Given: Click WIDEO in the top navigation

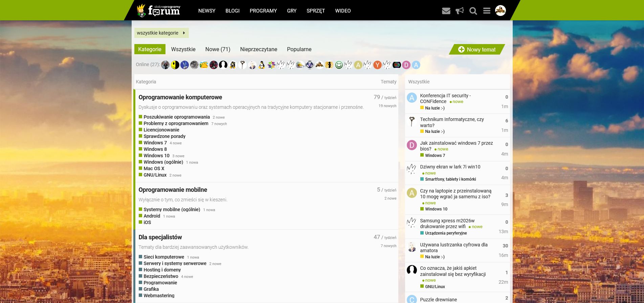Looking at the screenshot, I should tap(343, 11).
